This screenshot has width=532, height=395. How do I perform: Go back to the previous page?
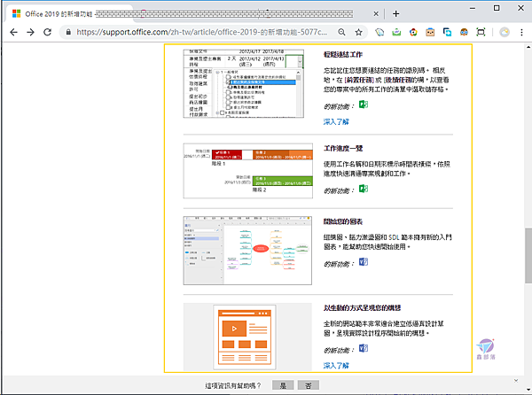[x=13, y=32]
